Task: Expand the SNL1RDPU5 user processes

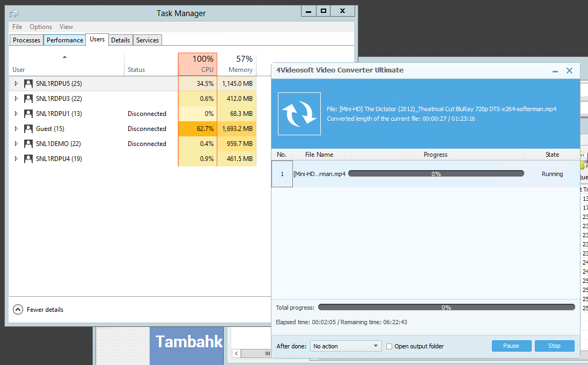Action: coord(16,84)
